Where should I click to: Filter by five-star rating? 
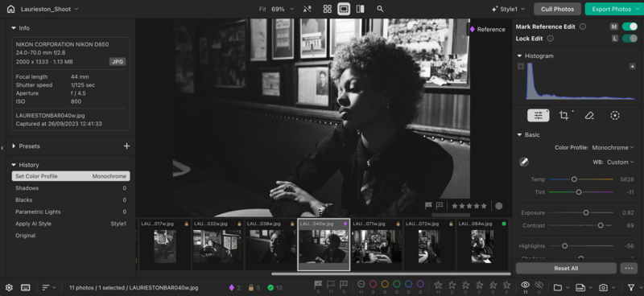tap(507, 284)
